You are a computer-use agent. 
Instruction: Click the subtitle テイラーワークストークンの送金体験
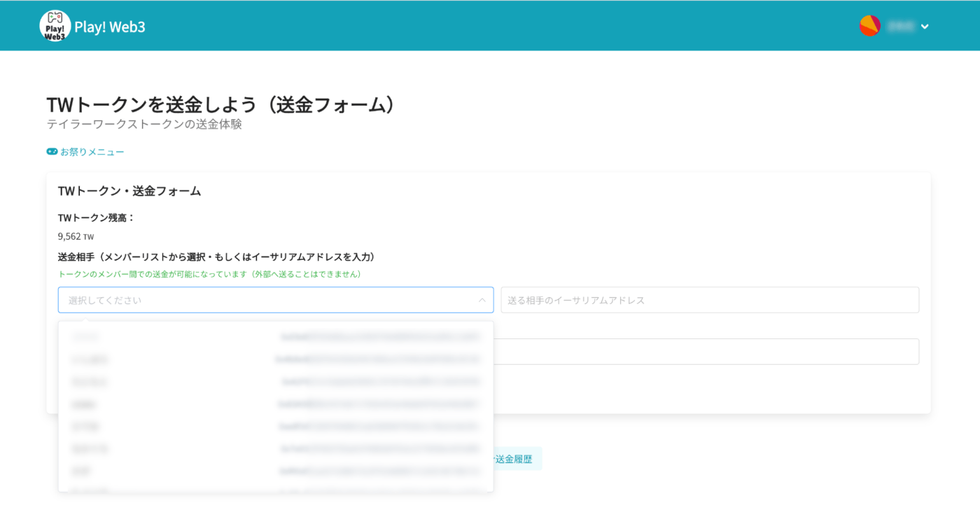coord(144,125)
